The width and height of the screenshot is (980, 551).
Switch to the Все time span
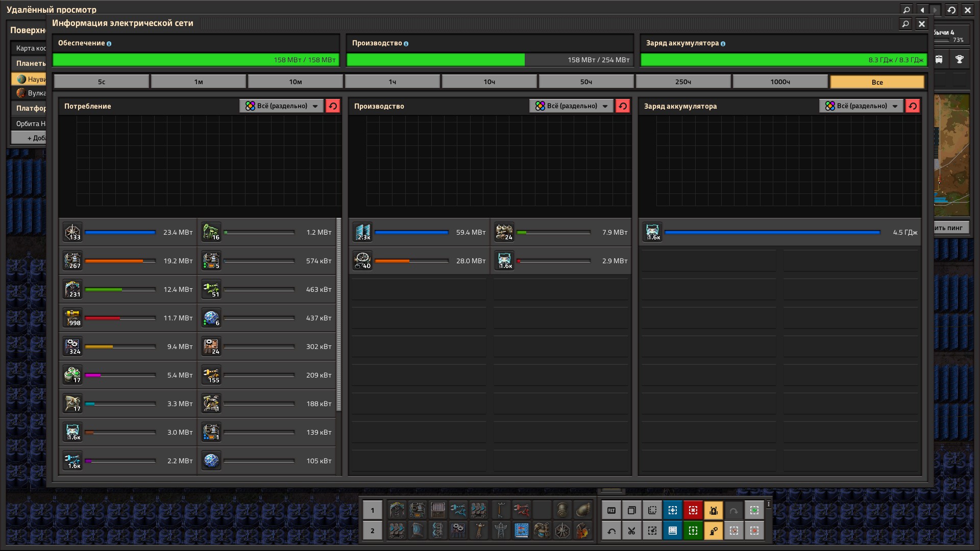coord(877,82)
